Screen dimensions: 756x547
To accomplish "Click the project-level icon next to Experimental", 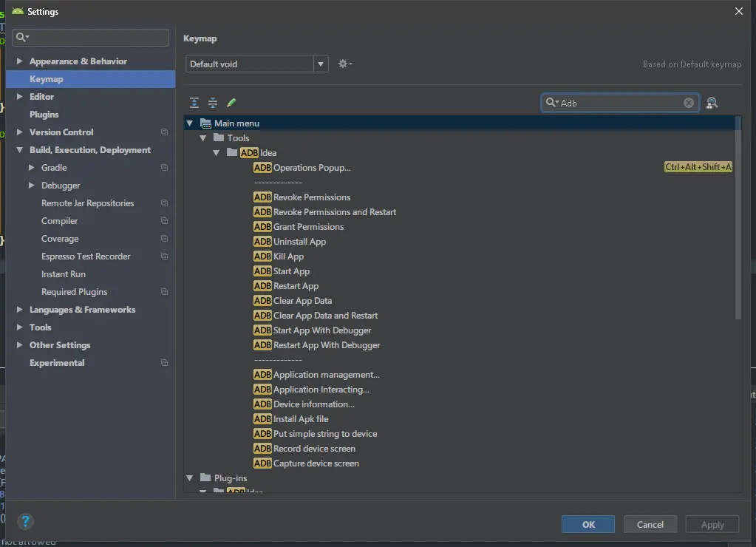I will (164, 363).
